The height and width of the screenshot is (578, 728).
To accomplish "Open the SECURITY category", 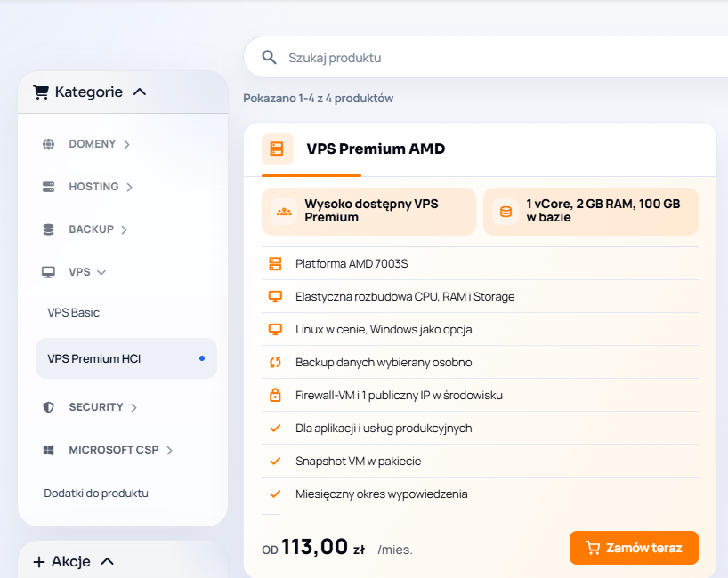I will pyautogui.click(x=95, y=407).
